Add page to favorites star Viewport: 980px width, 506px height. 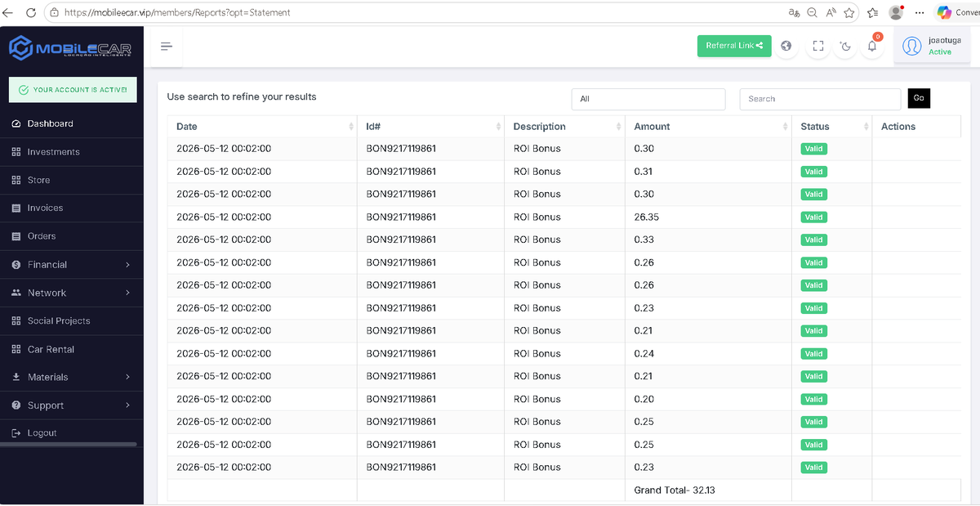point(849,12)
